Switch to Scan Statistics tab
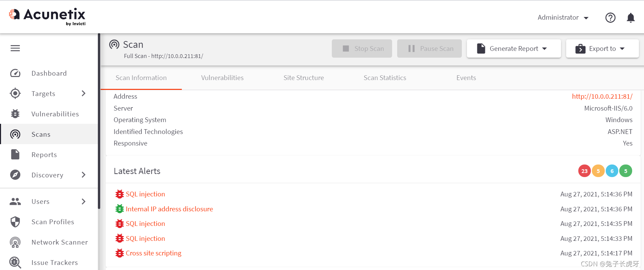 click(x=385, y=78)
